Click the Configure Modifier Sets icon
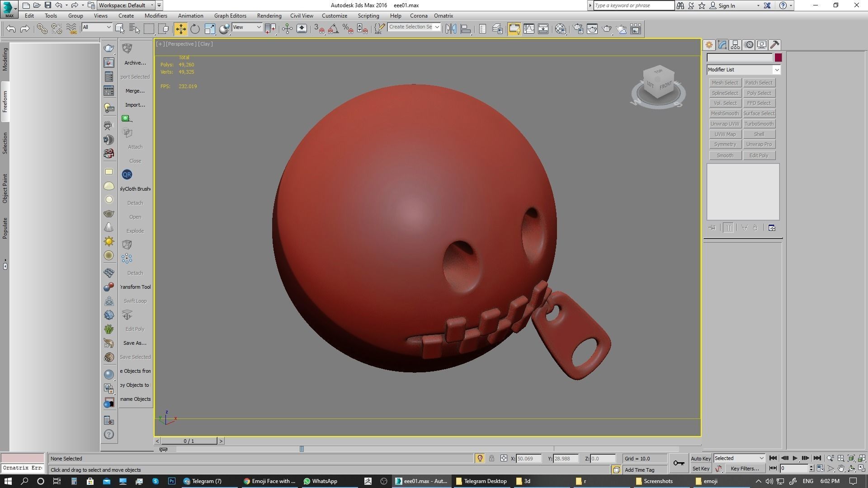Image resolution: width=868 pixels, height=488 pixels. (x=772, y=228)
